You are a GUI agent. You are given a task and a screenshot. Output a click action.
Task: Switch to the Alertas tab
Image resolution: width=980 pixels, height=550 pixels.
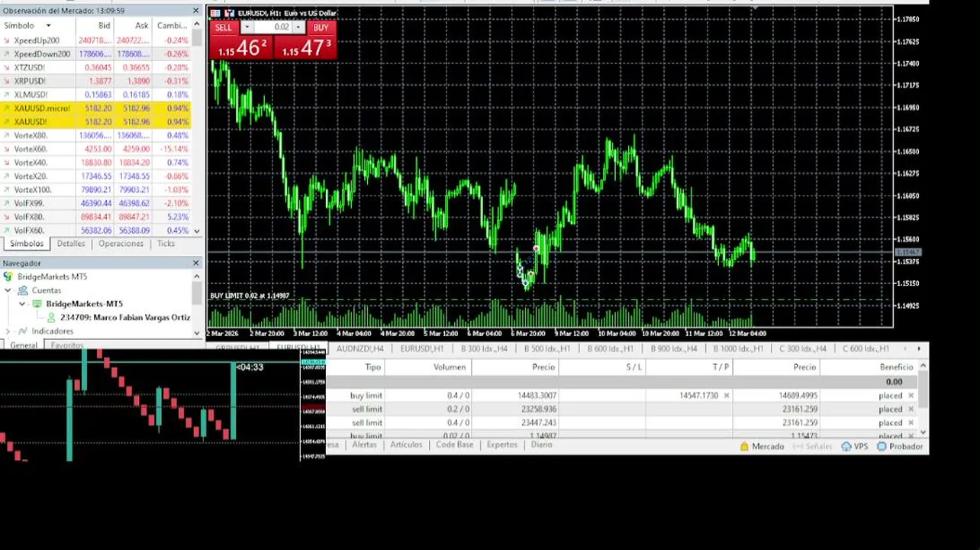(x=364, y=445)
